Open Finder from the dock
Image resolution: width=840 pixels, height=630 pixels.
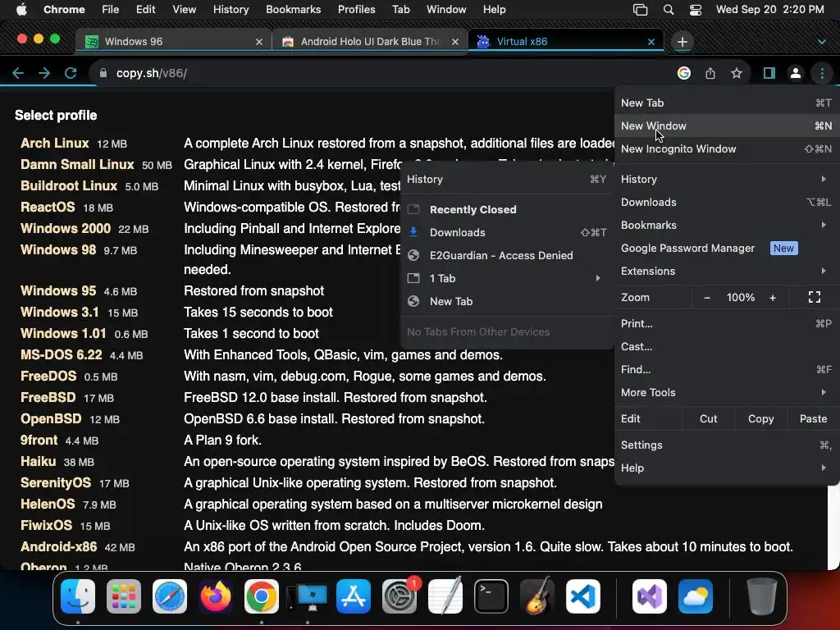78,596
